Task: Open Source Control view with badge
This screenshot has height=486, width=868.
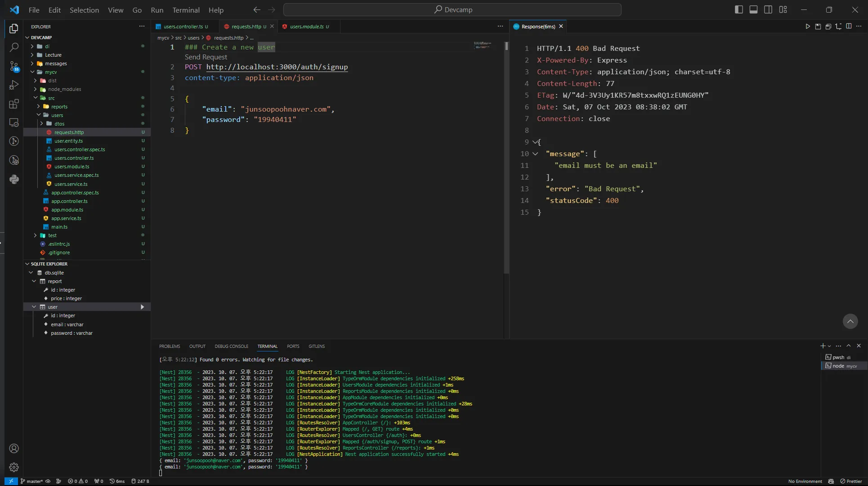Action: click(x=14, y=67)
